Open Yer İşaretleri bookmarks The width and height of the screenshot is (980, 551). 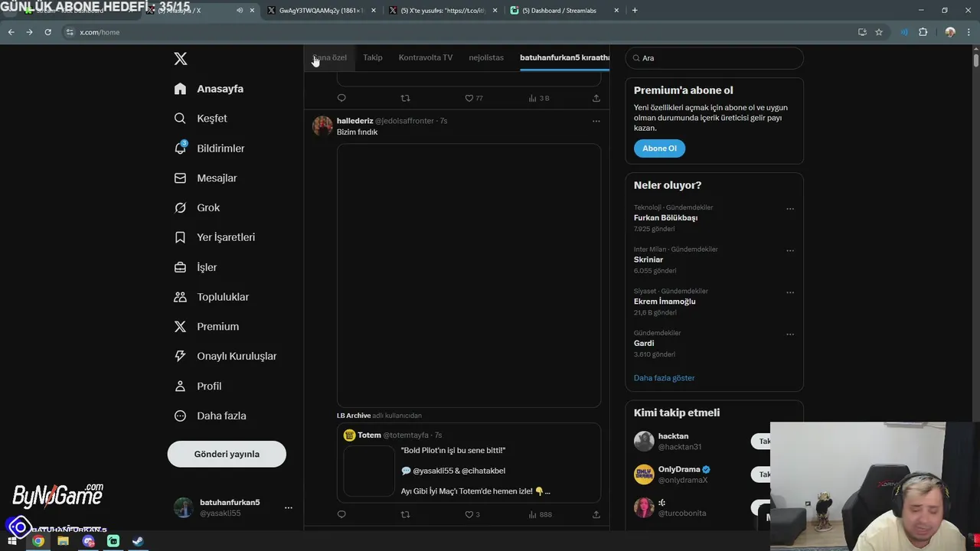[214, 237]
